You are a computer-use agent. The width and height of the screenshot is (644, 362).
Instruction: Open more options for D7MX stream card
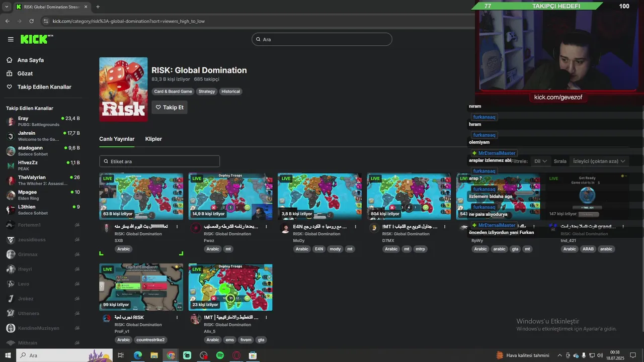pos(445,227)
